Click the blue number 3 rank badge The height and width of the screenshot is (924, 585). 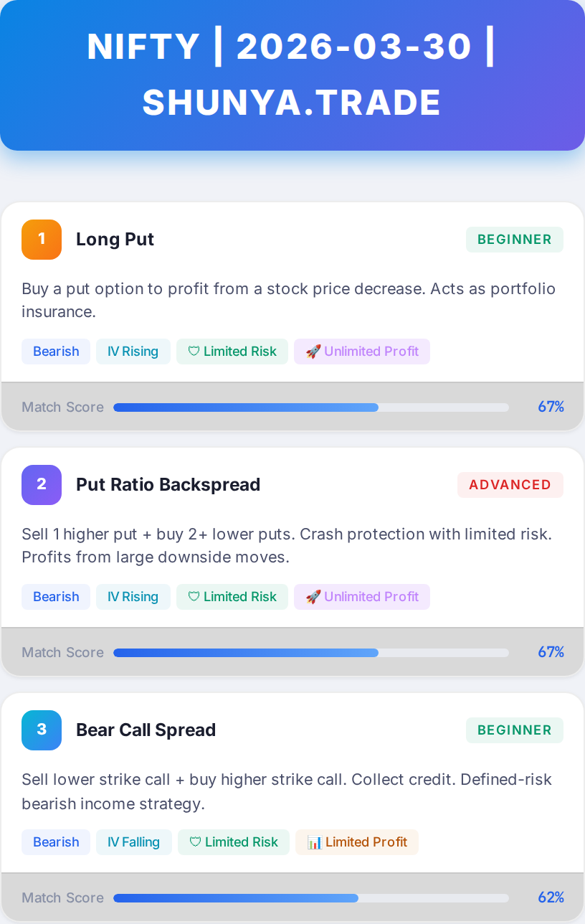coord(42,730)
